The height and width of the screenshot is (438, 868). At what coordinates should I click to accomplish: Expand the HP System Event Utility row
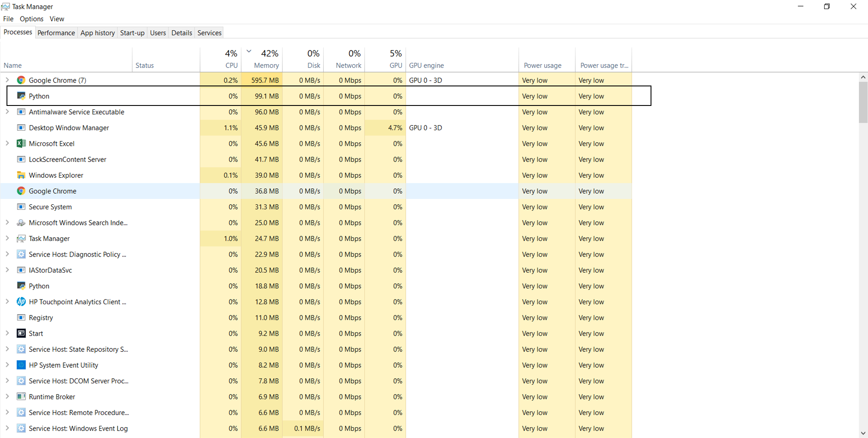7,365
